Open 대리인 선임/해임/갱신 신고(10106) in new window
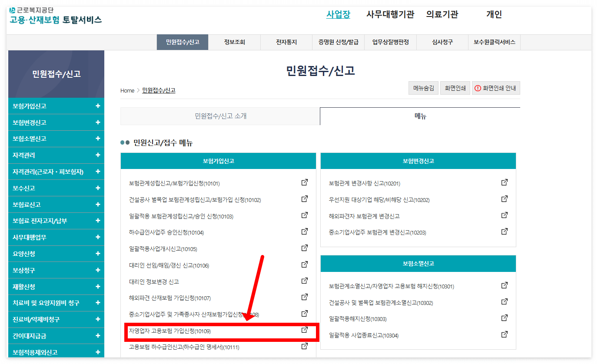This screenshot has width=598, height=364. (305, 264)
